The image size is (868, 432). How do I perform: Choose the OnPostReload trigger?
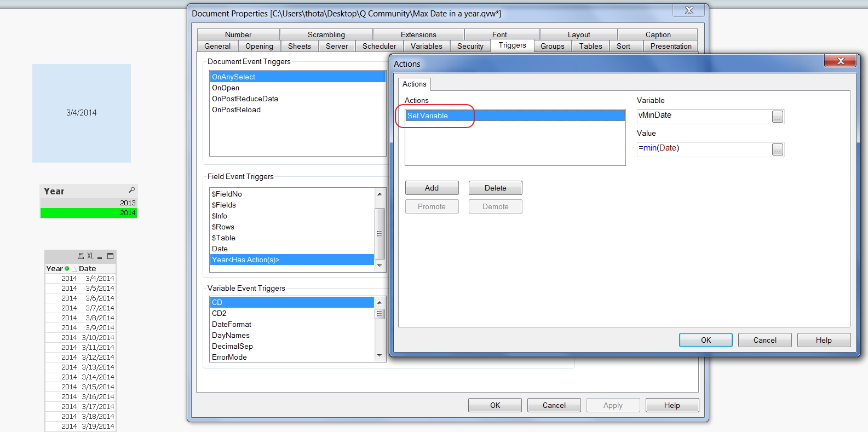(298, 110)
